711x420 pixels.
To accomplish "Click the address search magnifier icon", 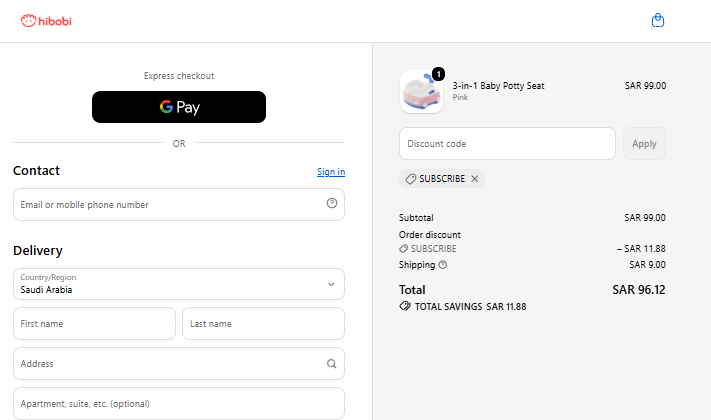I will 332,364.
